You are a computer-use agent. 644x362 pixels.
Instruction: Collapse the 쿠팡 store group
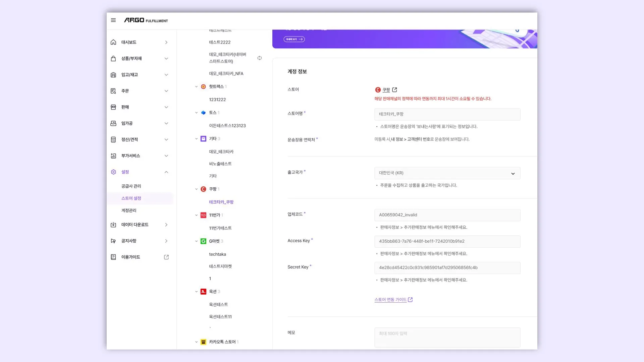click(x=197, y=189)
